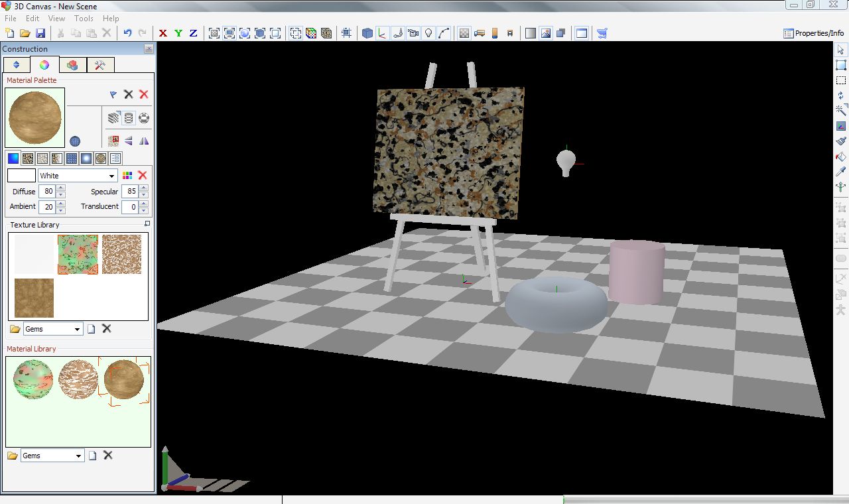Image resolution: width=849 pixels, height=504 pixels.
Task: Switch to the blue arrows Construction tab
Action: (17, 65)
